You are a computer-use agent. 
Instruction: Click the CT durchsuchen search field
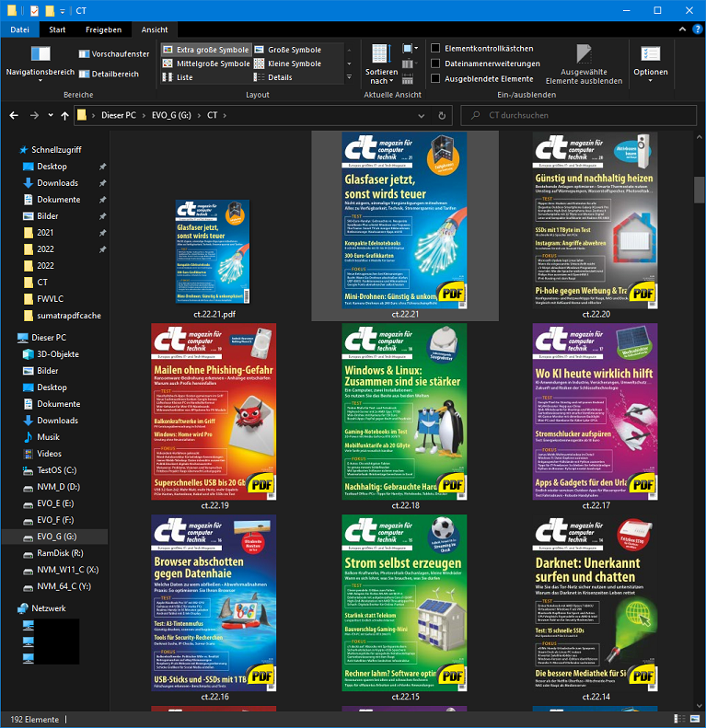pos(579,116)
